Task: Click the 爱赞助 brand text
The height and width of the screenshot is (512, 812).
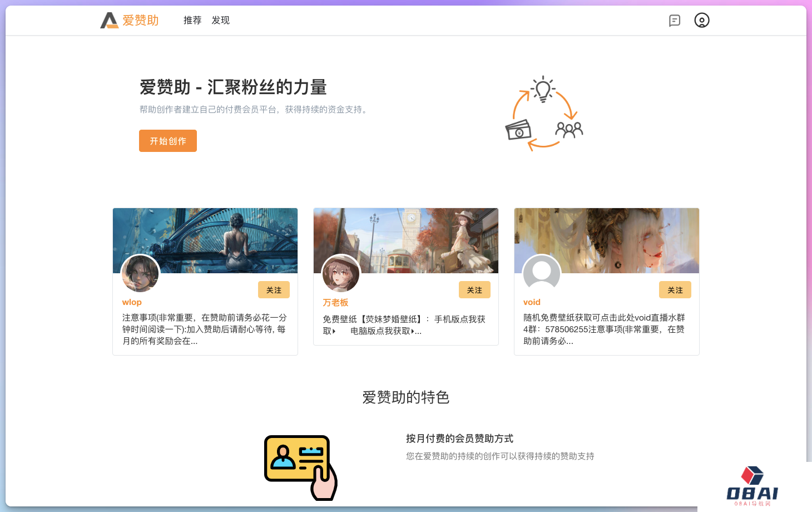Action: click(x=141, y=21)
